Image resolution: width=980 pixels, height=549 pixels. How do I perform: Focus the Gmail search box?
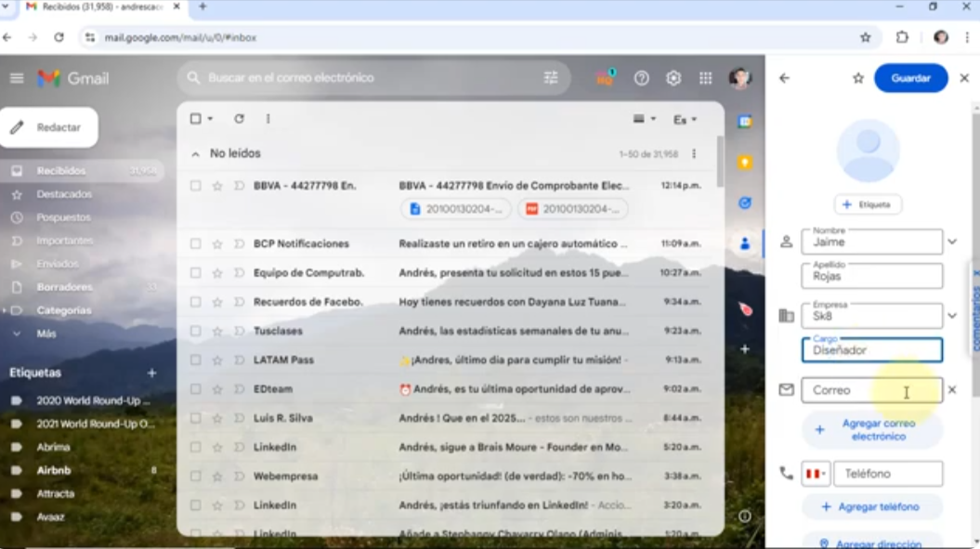pyautogui.click(x=373, y=77)
